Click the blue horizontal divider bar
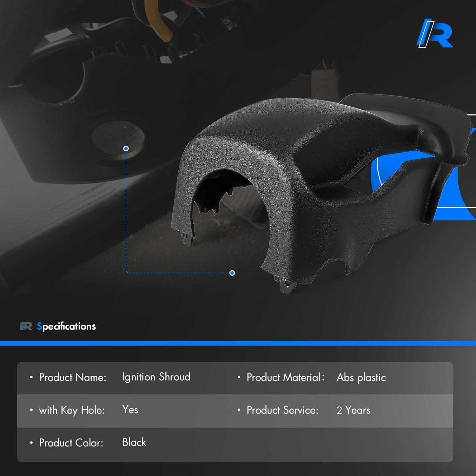 click(x=238, y=343)
